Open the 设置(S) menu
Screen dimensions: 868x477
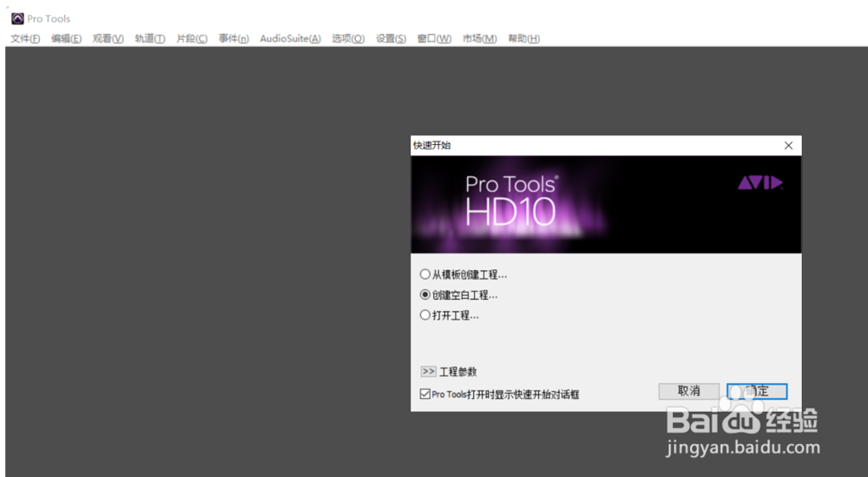coord(391,38)
